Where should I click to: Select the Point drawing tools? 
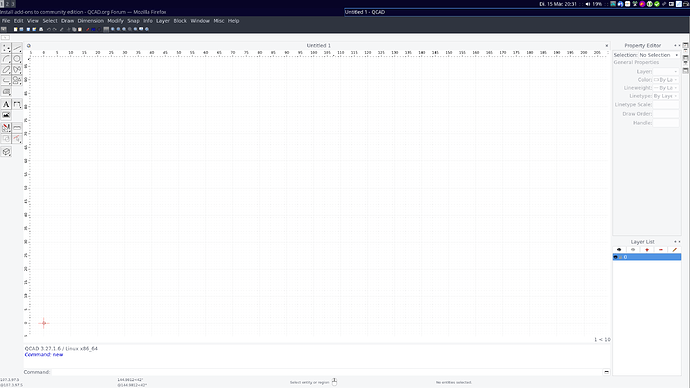point(6,48)
